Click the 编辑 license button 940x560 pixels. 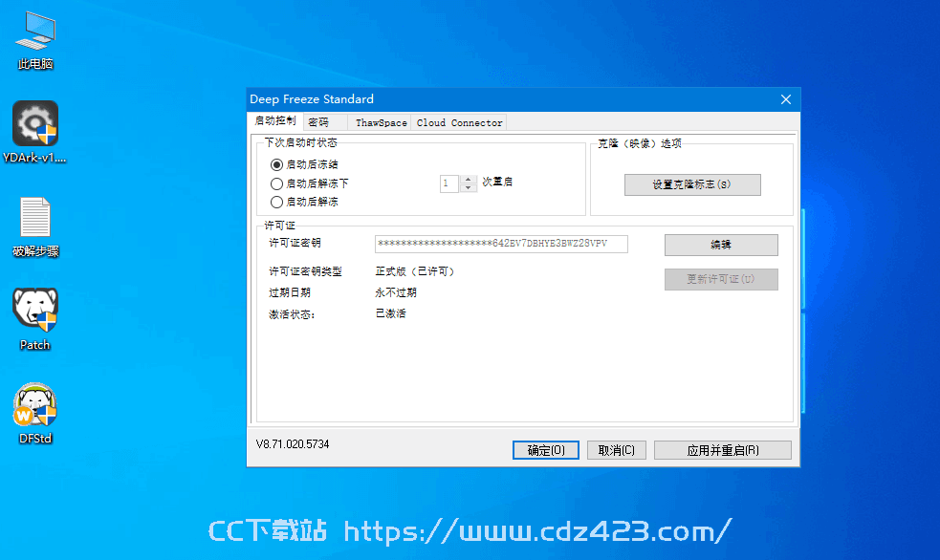pos(721,245)
